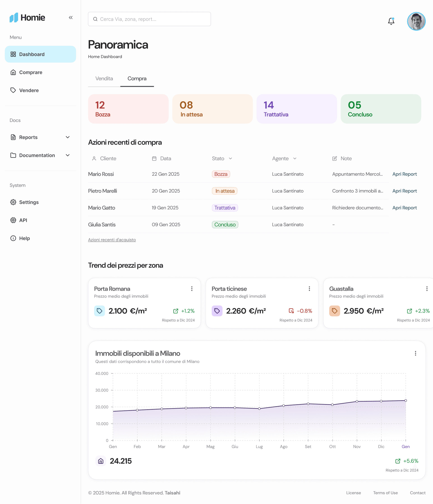Open Help in the sidebar
Screen dimensions: 433x504
pyautogui.click(x=40, y=238)
